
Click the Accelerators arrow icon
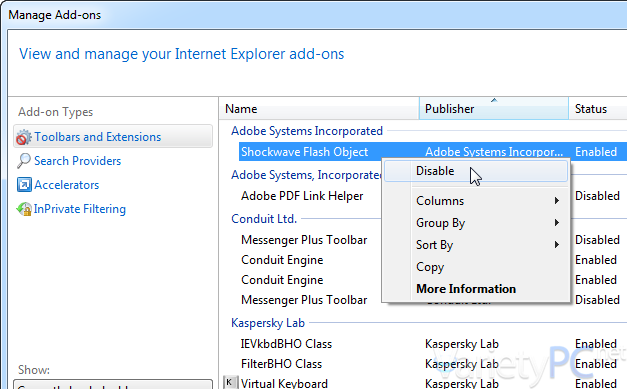point(24,185)
